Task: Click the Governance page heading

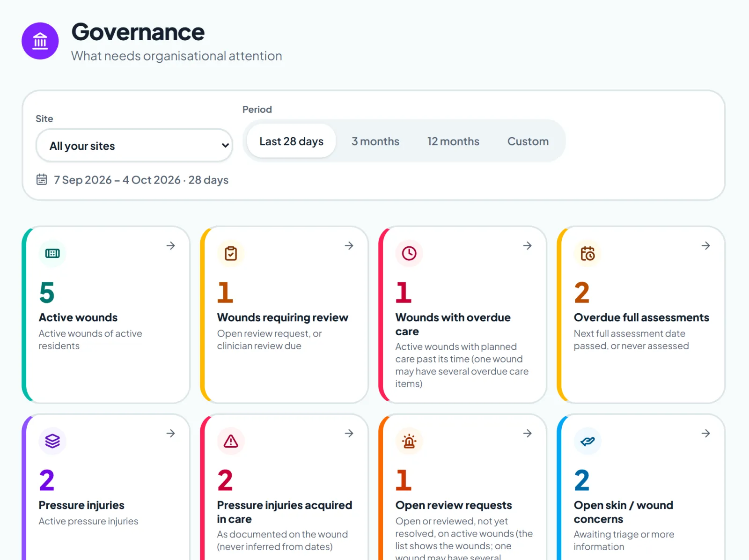Action: pyautogui.click(x=138, y=32)
